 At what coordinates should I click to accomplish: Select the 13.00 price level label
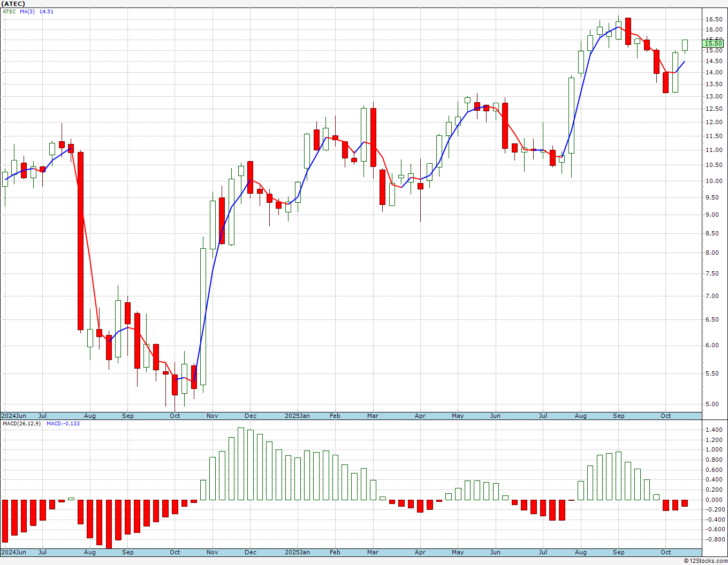714,97
